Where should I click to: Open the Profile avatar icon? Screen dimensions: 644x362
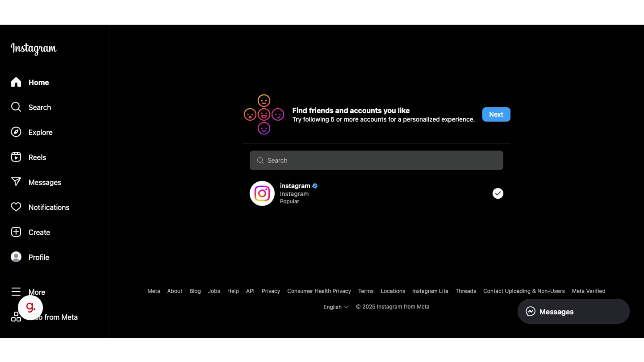tap(16, 257)
